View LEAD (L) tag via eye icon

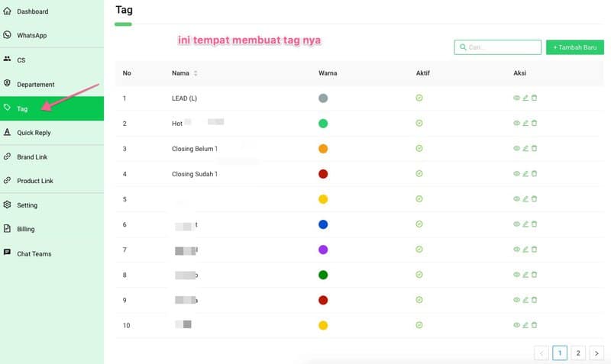coord(516,98)
